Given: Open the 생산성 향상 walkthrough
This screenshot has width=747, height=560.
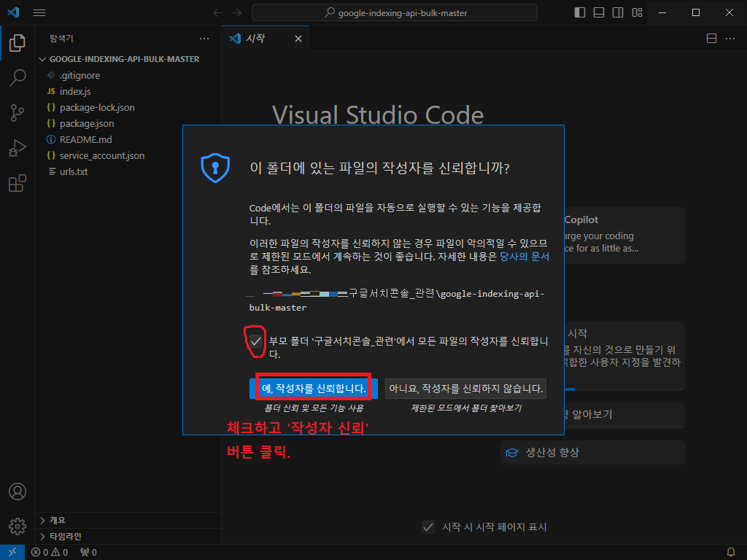Looking at the screenshot, I should tap(592, 452).
